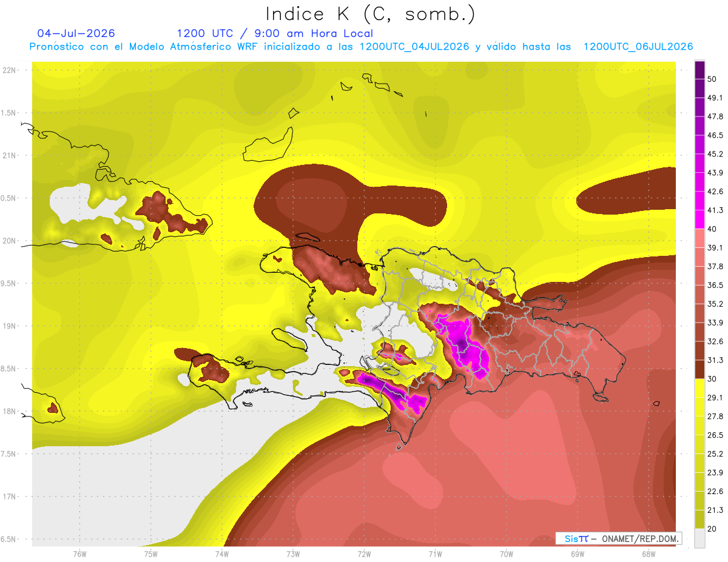Click the color scale value '49.1'

715,98
